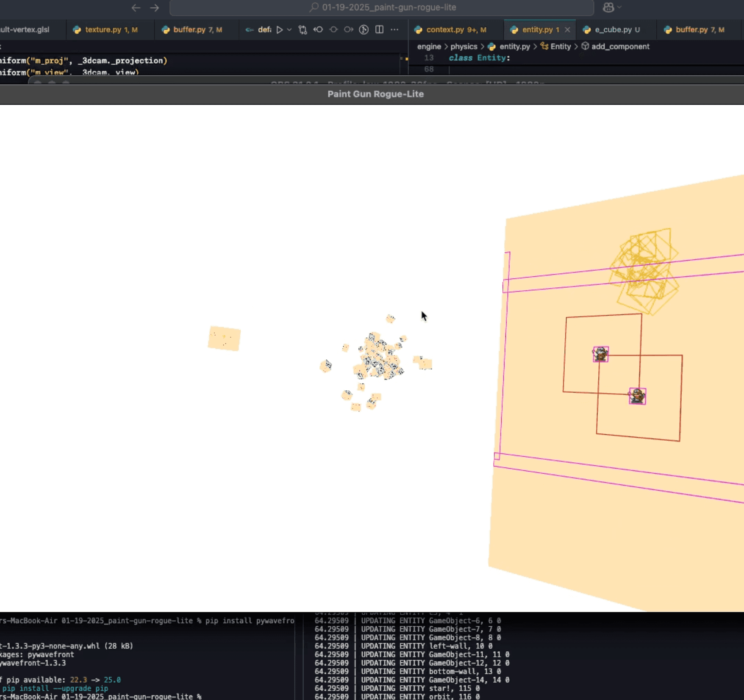Expand the run options dropdown arrow
The height and width of the screenshot is (700, 744).
[289, 30]
